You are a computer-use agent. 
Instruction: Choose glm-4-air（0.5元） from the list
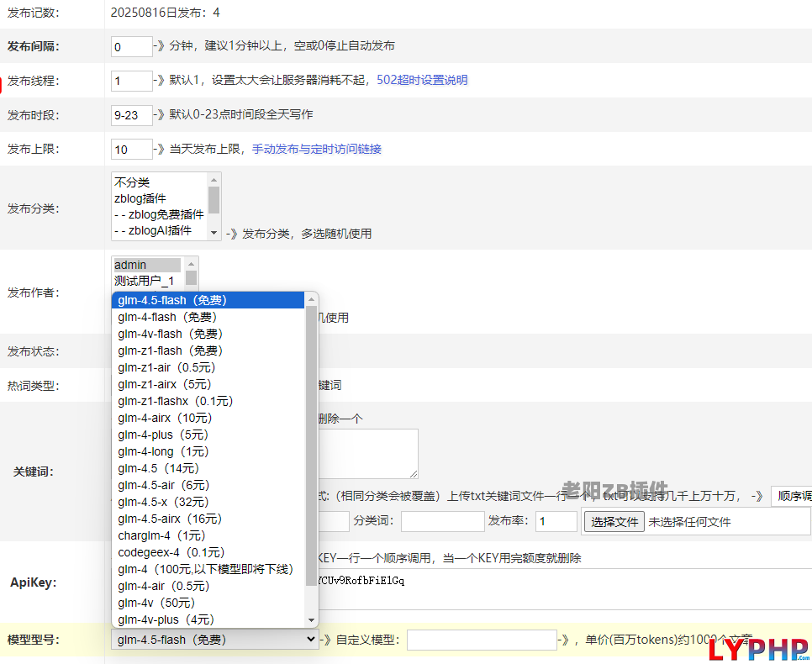[208, 587]
